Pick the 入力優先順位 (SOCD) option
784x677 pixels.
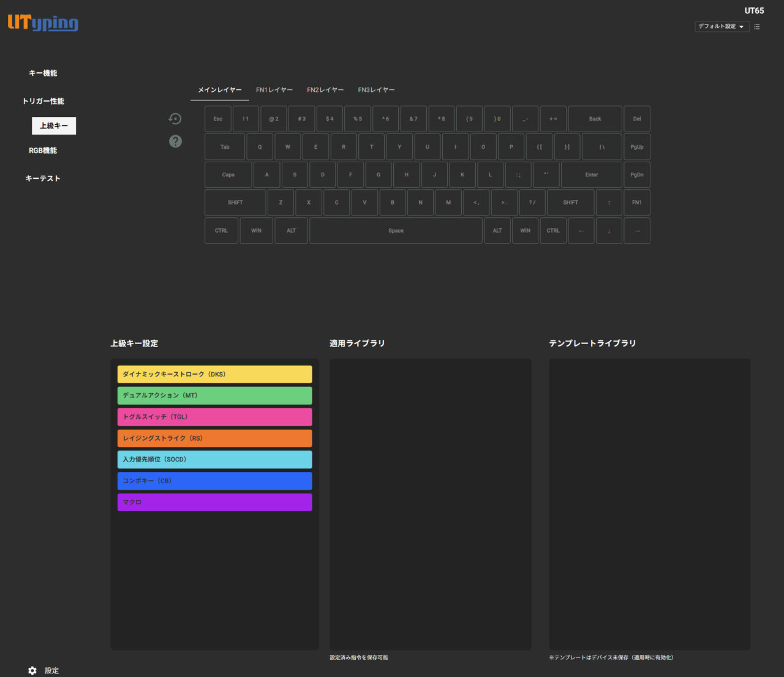[x=214, y=459]
